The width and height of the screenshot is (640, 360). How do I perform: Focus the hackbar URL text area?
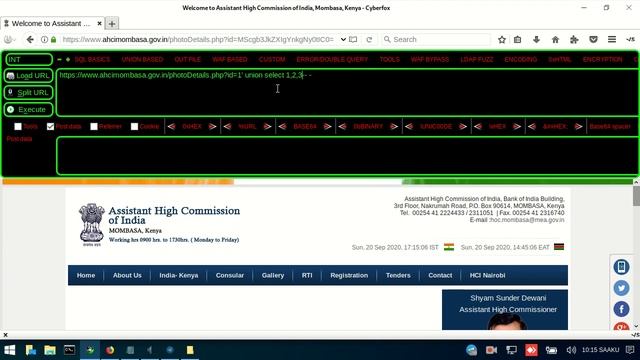pos(348,93)
